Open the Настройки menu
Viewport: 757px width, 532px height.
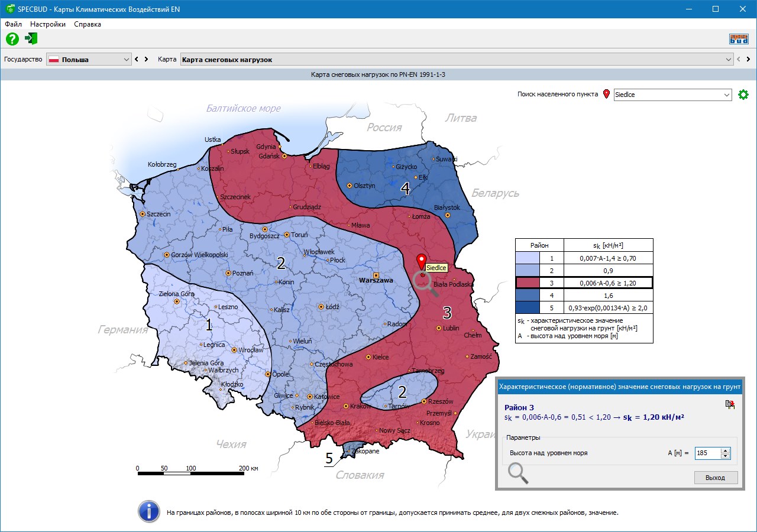[48, 24]
